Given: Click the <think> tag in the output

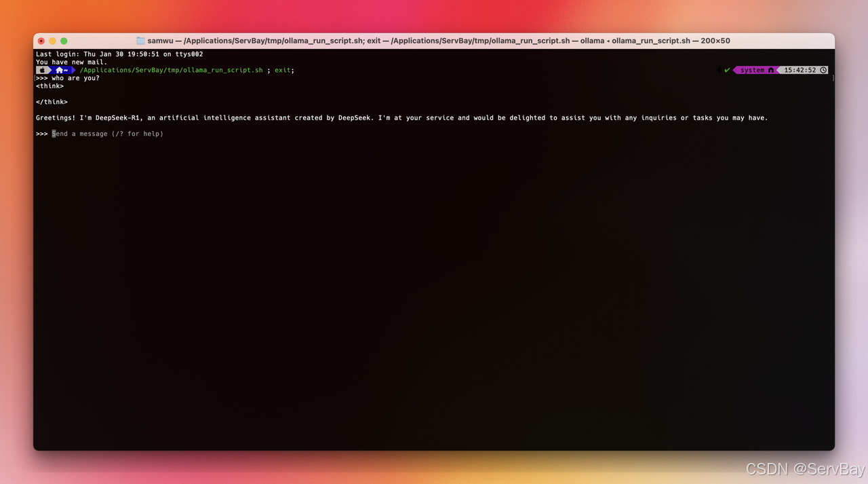Looking at the screenshot, I should tap(50, 86).
